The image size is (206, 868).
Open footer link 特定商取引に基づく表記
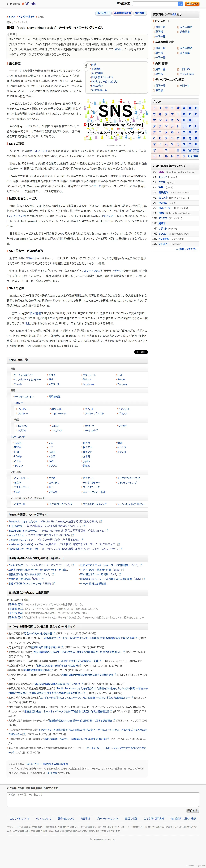pyautogui.click(x=183, y=819)
